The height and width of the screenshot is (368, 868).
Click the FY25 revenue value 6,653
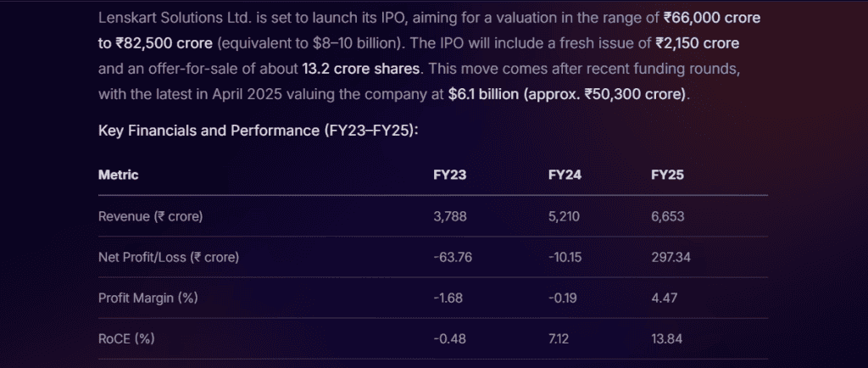(667, 216)
